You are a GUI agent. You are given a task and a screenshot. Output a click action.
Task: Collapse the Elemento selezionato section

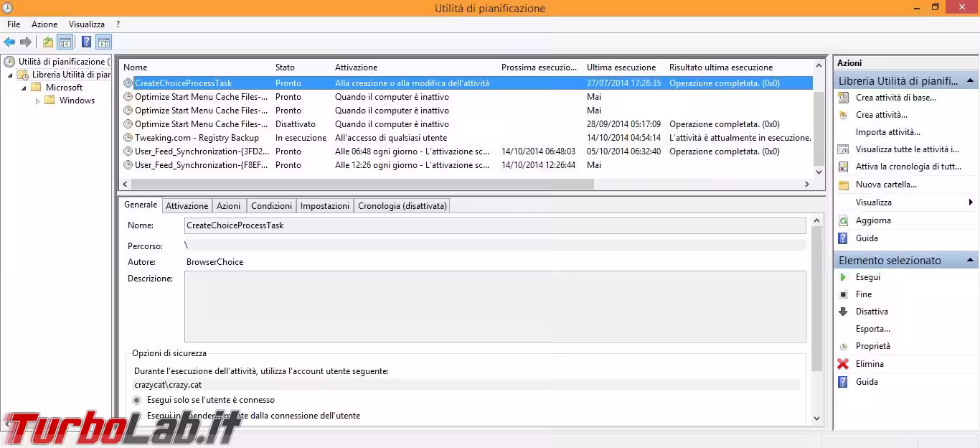[971, 261]
